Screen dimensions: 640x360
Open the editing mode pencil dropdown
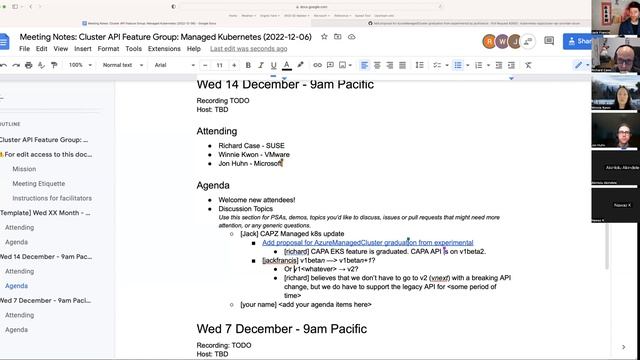(x=582, y=65)
